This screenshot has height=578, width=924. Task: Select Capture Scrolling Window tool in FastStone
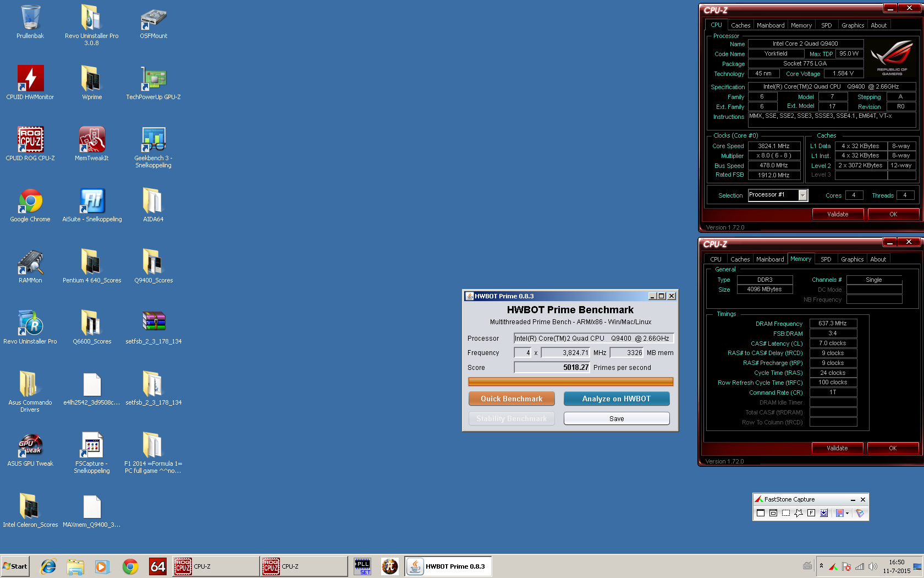coord(824,513)
